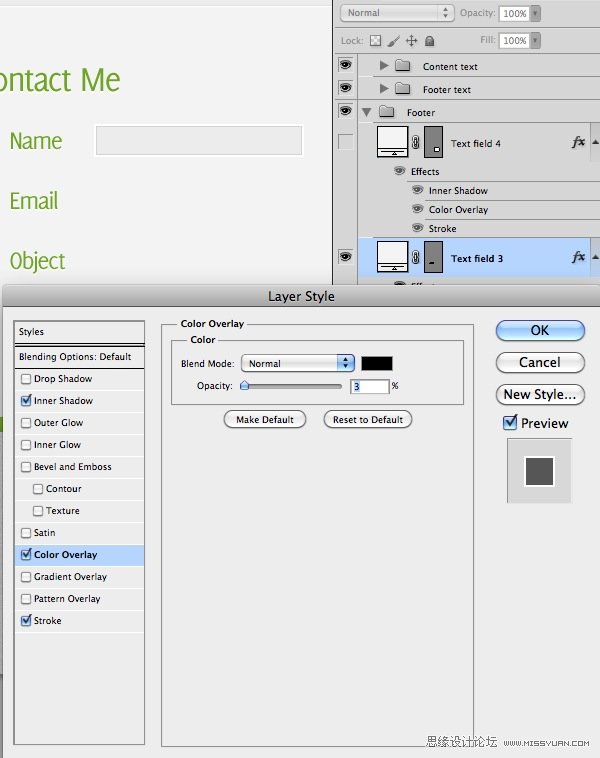
Task: Select the Text field 3 layer thumbnail
Action: [x=392, y=257]
